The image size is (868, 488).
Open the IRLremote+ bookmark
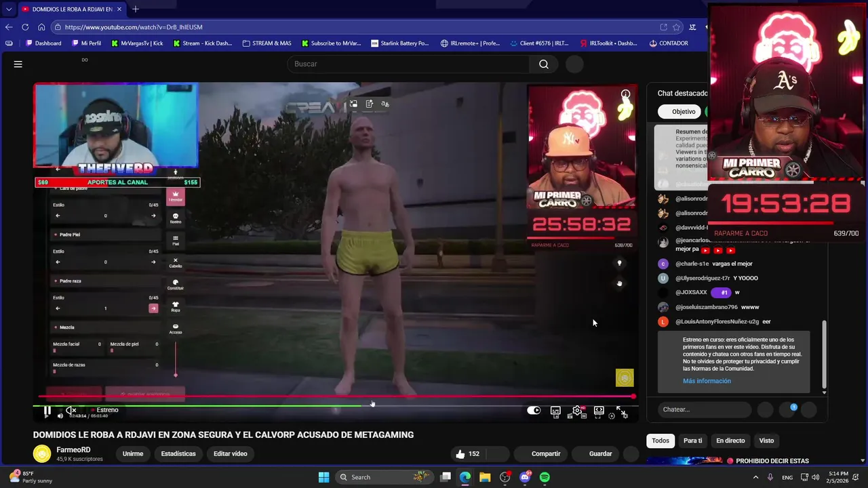click(x=470, y=43)
